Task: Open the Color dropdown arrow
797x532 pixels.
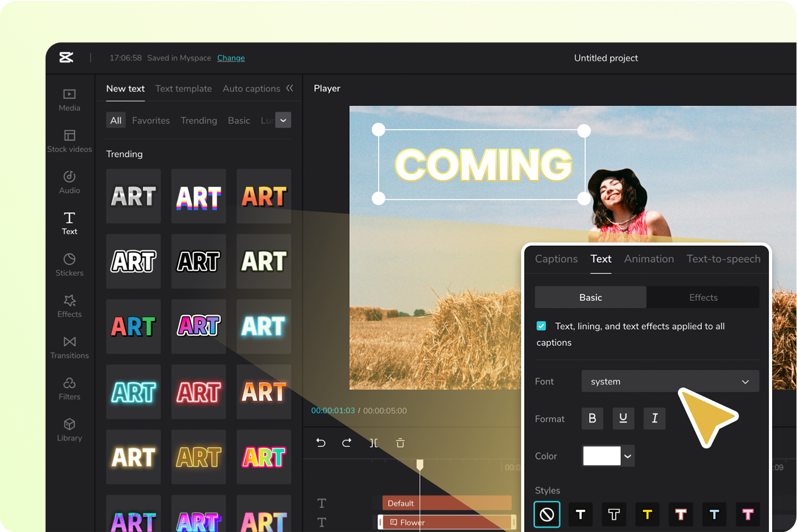Action: (x=628, y=456)
